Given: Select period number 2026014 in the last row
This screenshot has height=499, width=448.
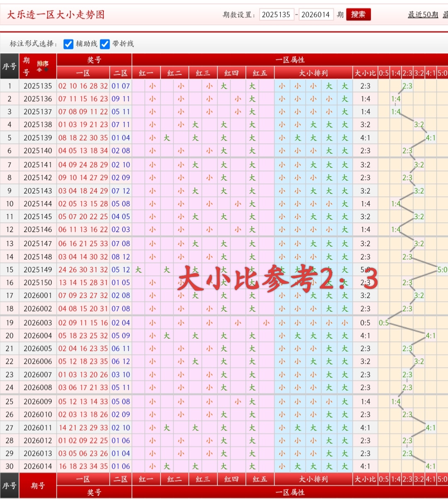Looking at the screenshot, I should 38,466.
